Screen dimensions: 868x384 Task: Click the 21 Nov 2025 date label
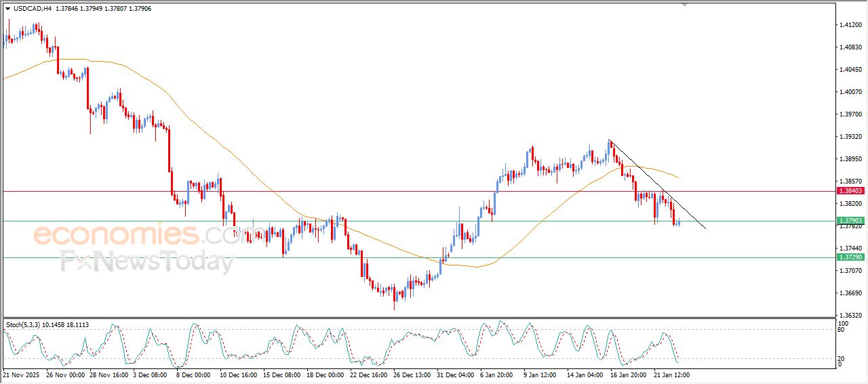pos(22,374)
